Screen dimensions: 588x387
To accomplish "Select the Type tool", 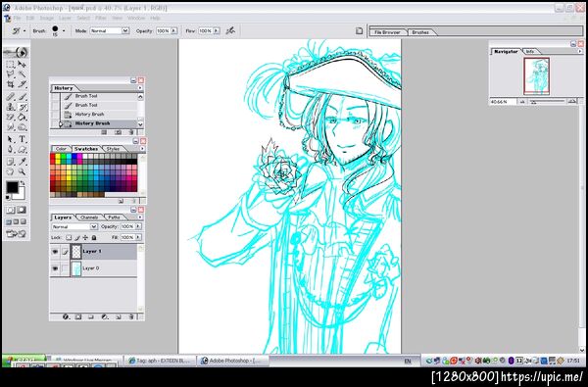I will click(23, 139).
